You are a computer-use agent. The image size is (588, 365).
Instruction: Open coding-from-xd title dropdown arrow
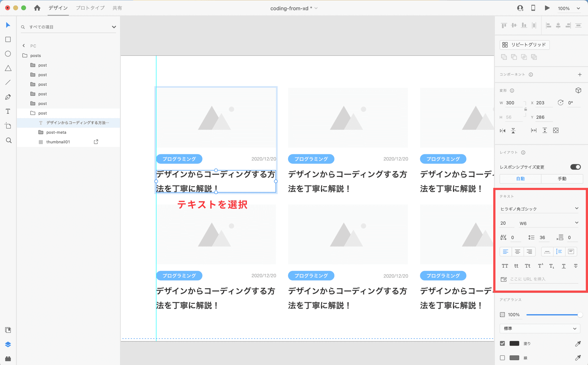316,8
